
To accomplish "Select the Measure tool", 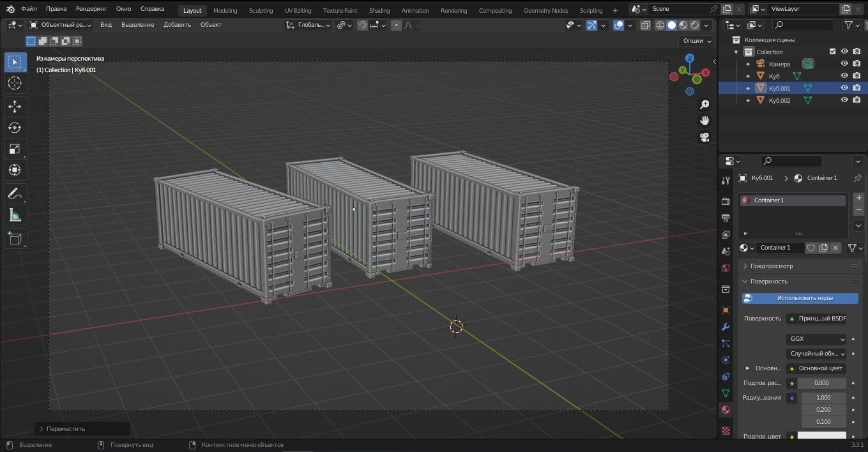I will pos(15,215).
